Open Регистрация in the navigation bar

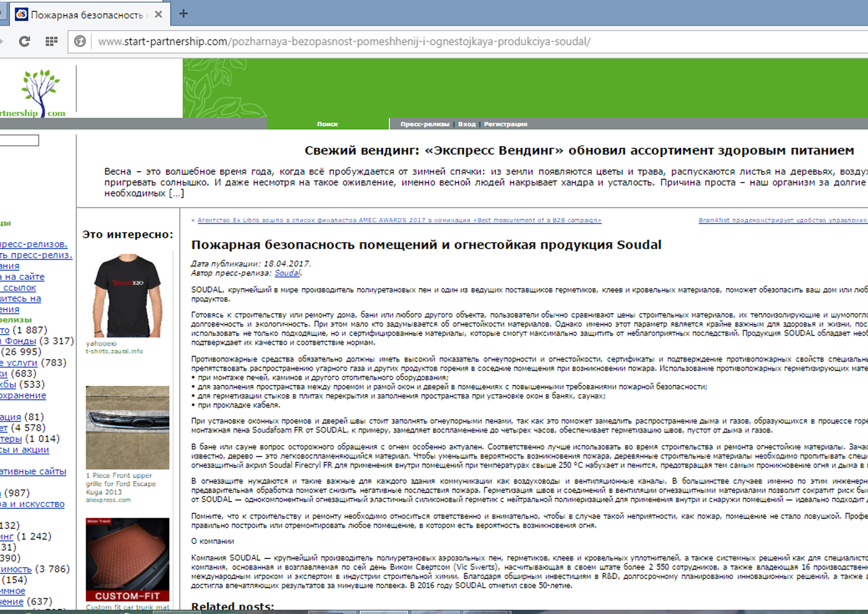pos(506,124)
